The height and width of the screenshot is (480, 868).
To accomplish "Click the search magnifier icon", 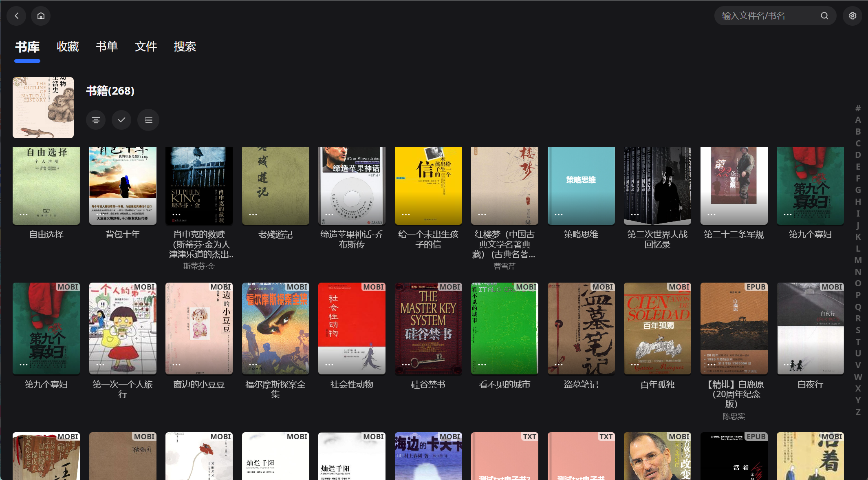I will pyautogui.click(x=824, y=16).
